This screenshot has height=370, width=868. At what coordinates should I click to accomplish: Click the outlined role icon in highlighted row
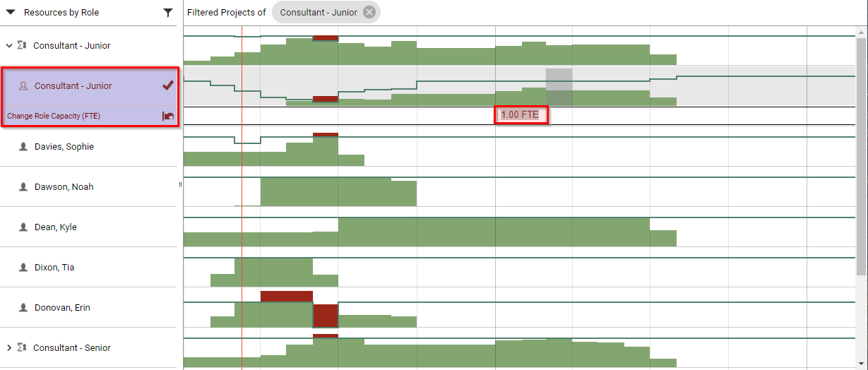(23, 86)
